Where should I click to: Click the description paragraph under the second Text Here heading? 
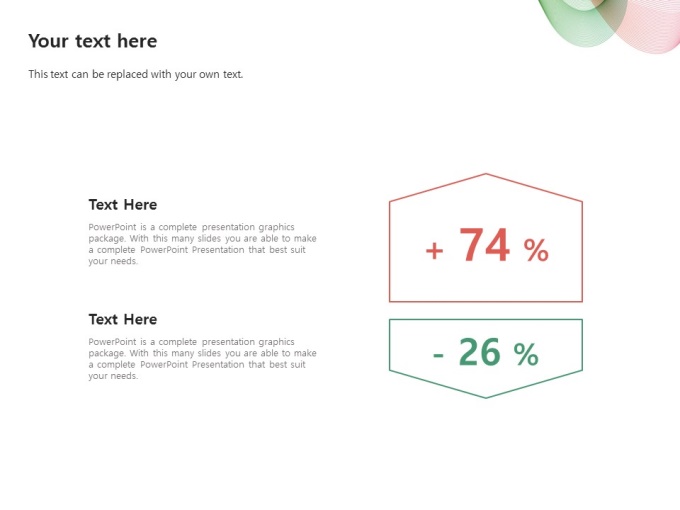[x=203, y=359]
